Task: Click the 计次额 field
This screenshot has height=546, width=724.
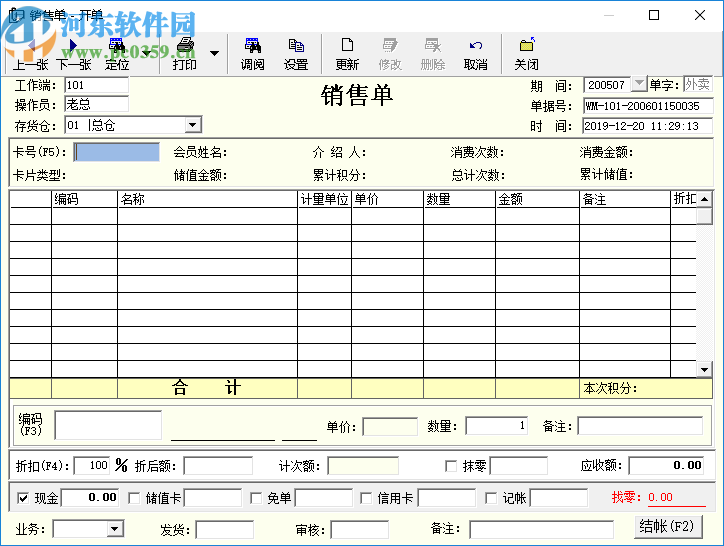Action: [363, 466]
